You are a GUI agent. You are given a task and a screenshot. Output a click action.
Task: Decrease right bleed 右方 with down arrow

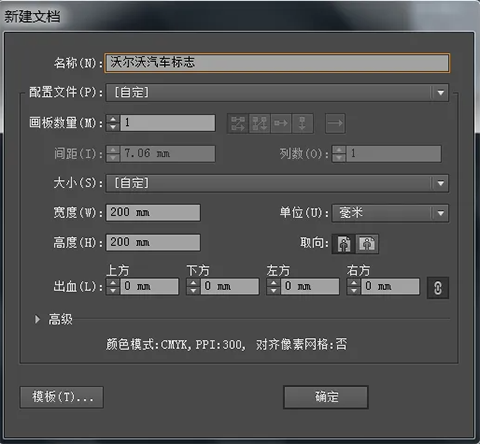pyautogui.click(x=354, y=291)
